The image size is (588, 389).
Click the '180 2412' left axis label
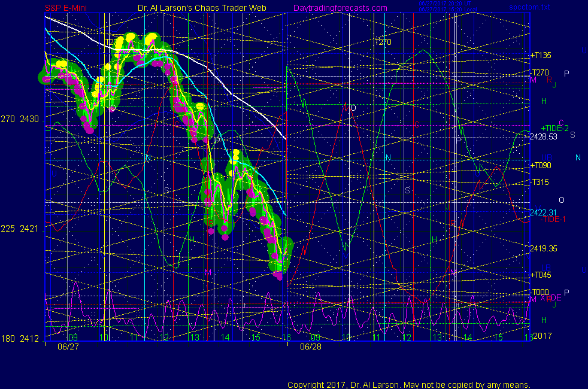[20, 339]
